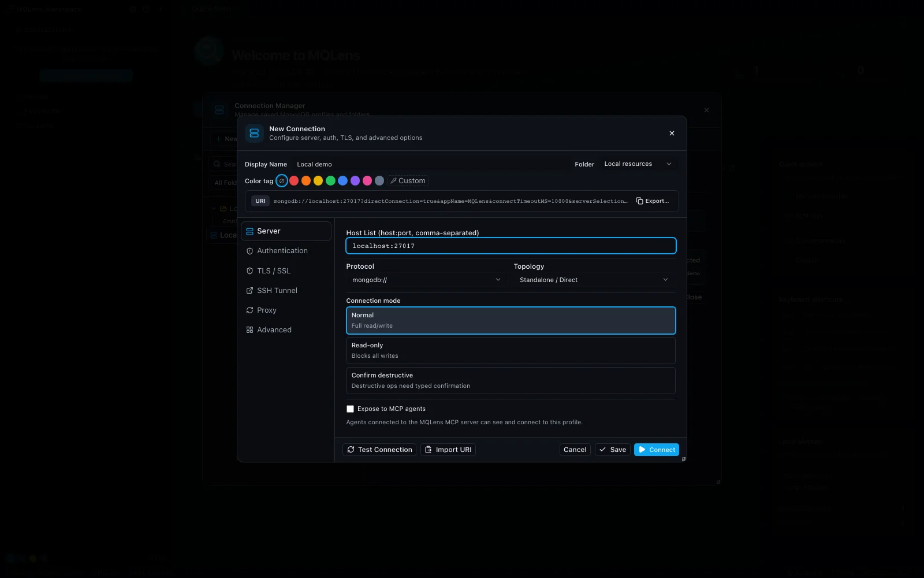The height and width of the screenshot is (578, 924).
Task: Choose the green color tag
Action: [x=330, y=181]
